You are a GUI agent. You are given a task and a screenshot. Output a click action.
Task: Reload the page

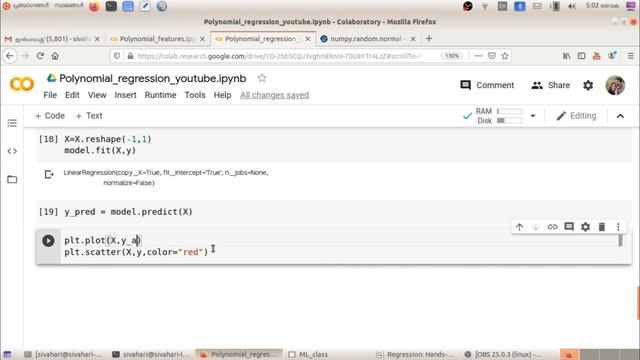pos(40,56)
